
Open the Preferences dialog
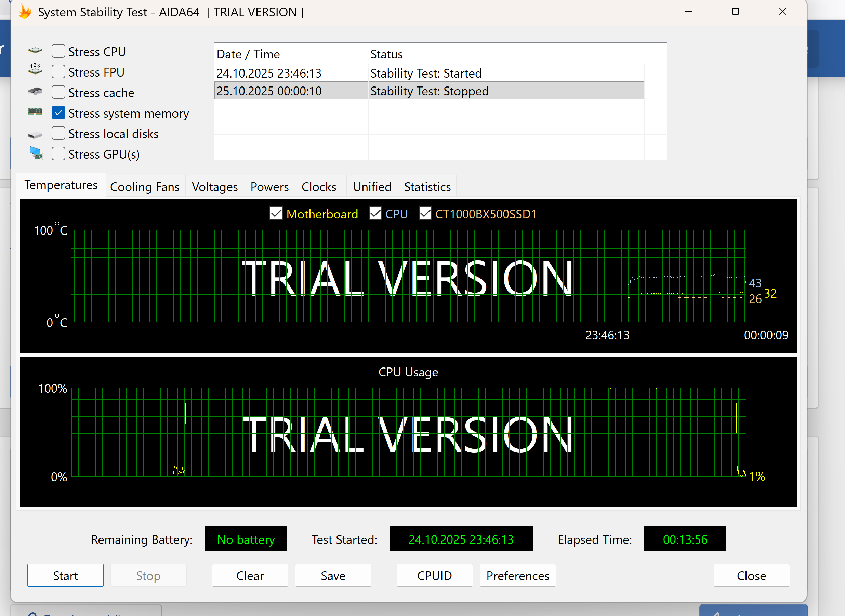pos(517,575)
